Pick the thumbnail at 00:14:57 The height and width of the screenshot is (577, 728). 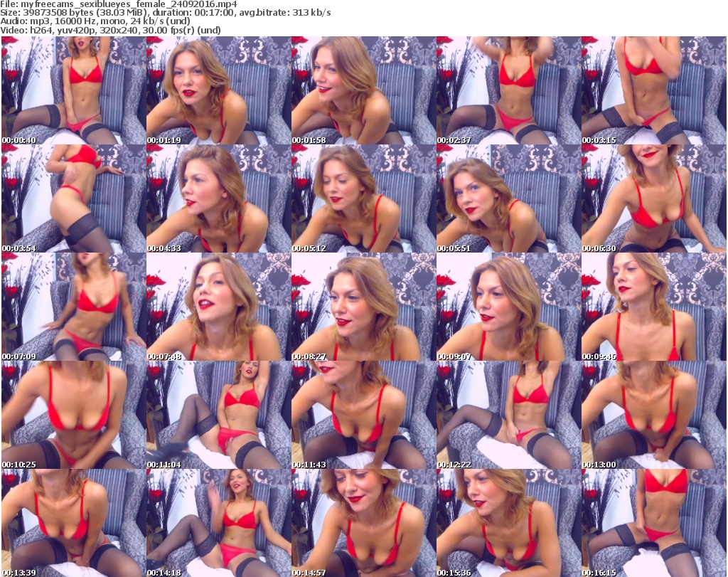click(363, 523)
